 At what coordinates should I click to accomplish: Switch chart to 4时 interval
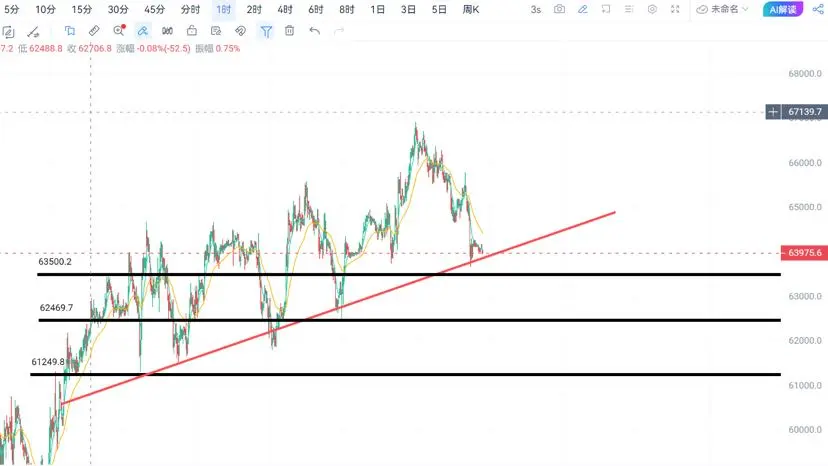(285, 10)
